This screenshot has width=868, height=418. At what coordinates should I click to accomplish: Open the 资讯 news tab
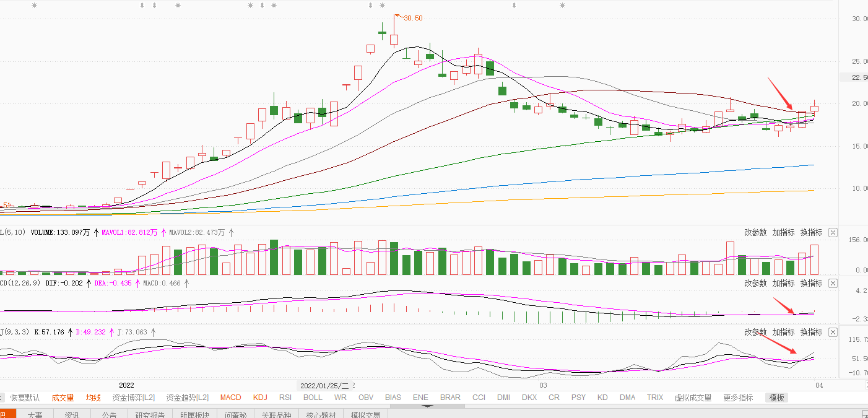pos(72,414)
